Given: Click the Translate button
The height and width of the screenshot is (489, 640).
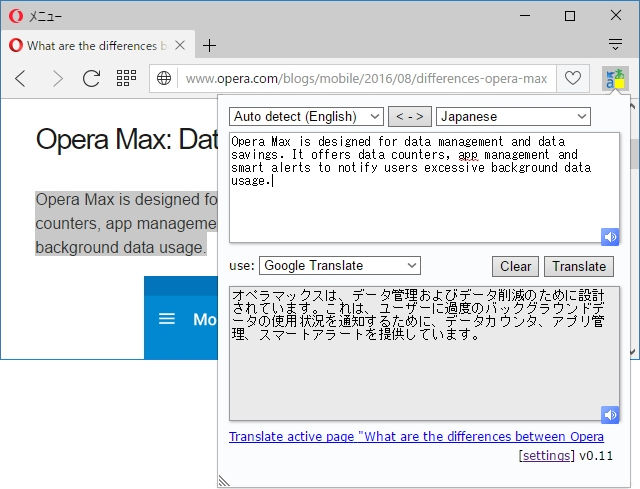Looking at the screenshot, I should 579,267.
